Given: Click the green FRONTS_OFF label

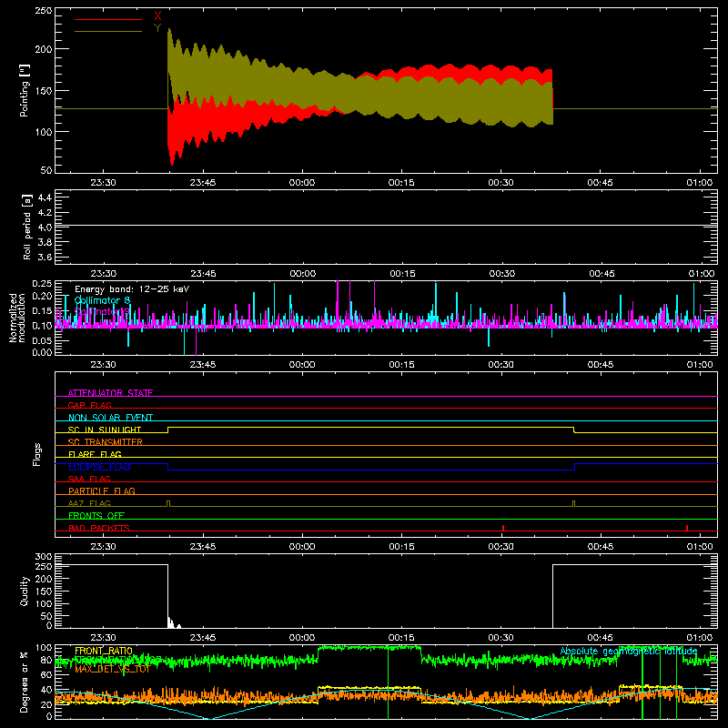Looking at the screenshot, I should click(96, 515).
